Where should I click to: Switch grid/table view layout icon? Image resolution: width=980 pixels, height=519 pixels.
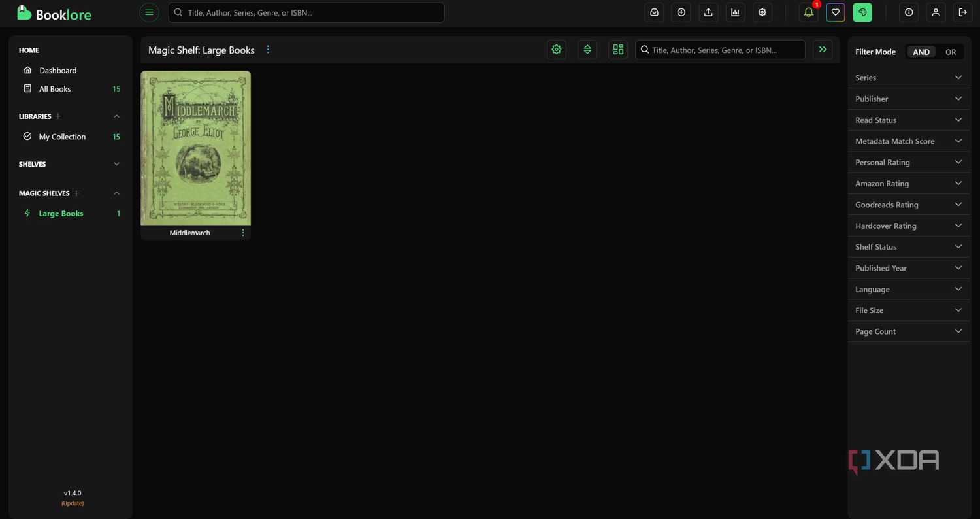(618, 50)
